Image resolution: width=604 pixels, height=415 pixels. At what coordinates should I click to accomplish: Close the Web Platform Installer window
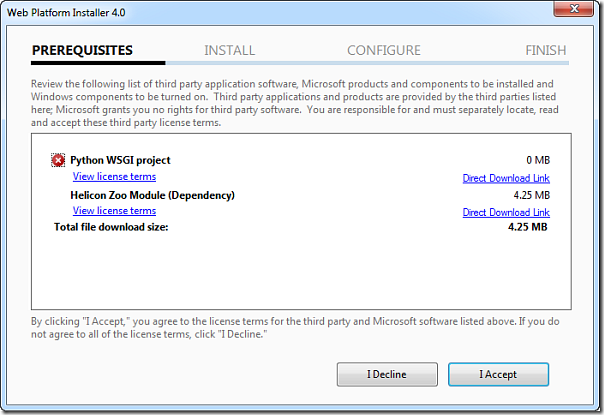pyautogui.click(x=573, y=9)
